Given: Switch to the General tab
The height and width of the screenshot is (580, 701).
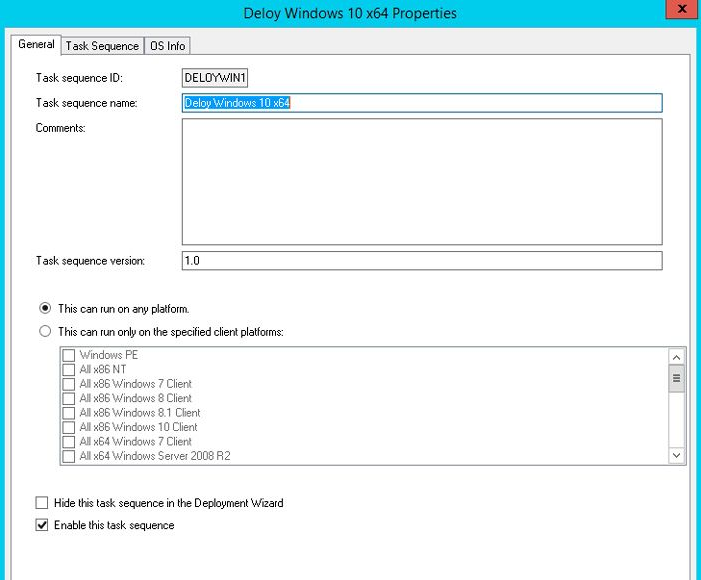Looking at the screenshot, I should click(36, 45).
